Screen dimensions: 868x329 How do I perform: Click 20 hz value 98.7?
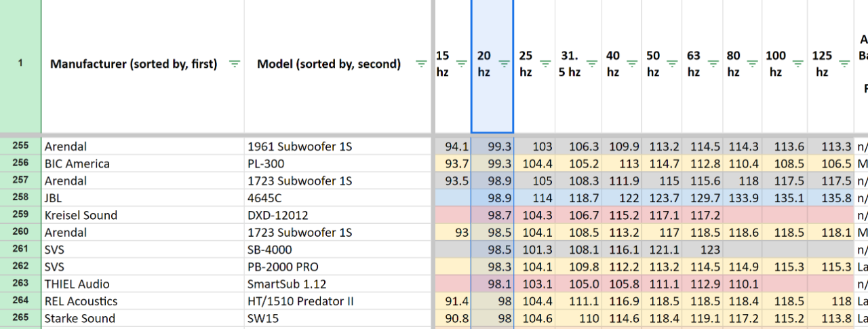492,215
